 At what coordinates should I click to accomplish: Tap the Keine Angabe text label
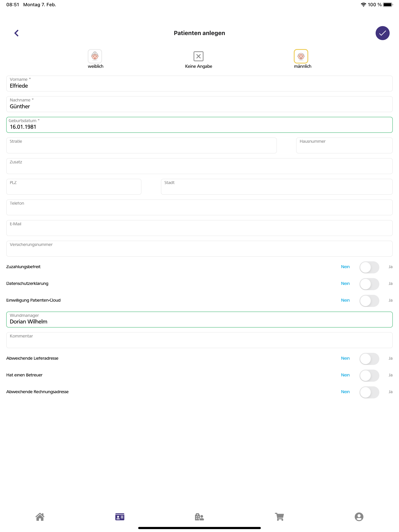(x=199, y=66)
